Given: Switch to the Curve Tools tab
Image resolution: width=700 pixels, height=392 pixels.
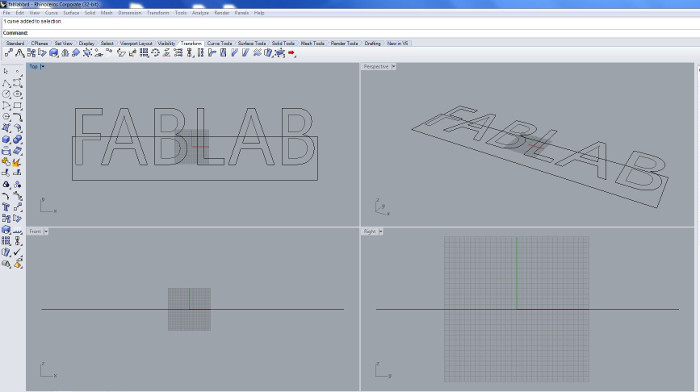Looking at the screenshot, I should (219, 43).
